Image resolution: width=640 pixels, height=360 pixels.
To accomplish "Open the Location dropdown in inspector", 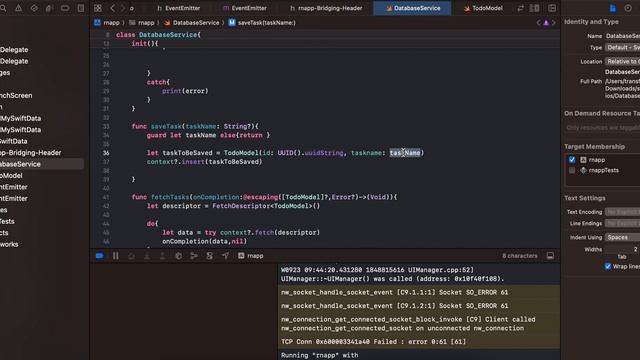I will pos(622,62).
